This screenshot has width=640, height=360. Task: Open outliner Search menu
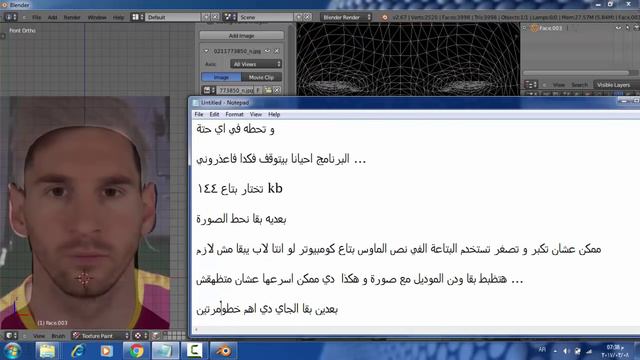point(579,85)
